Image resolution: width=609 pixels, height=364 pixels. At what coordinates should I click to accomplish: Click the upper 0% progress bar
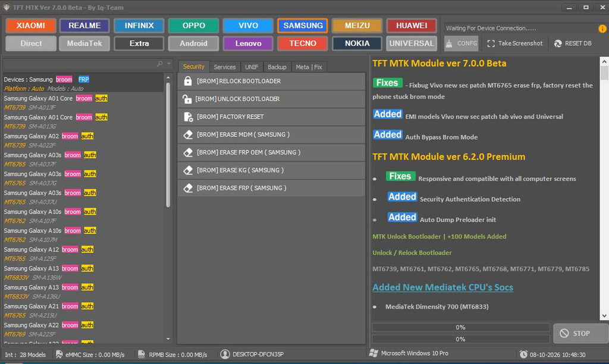(x=461, y=327)
